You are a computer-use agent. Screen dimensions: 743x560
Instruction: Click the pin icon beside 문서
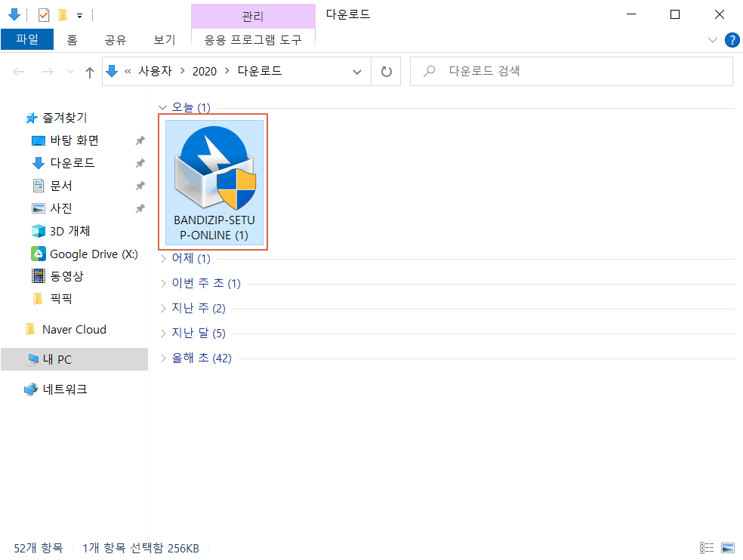coord(140,186)
